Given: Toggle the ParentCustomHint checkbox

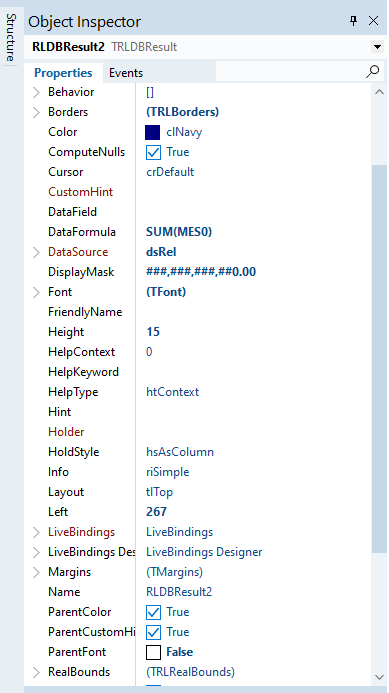Looking at the screenshot, I should pyautogui.click(x=153, y=632).
